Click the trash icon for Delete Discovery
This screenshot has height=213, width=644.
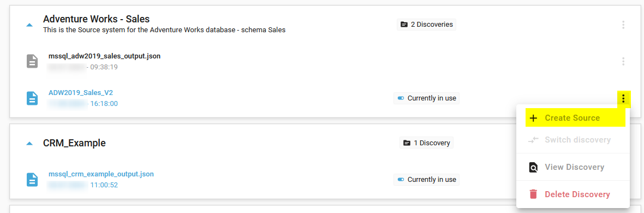point(533,194)
